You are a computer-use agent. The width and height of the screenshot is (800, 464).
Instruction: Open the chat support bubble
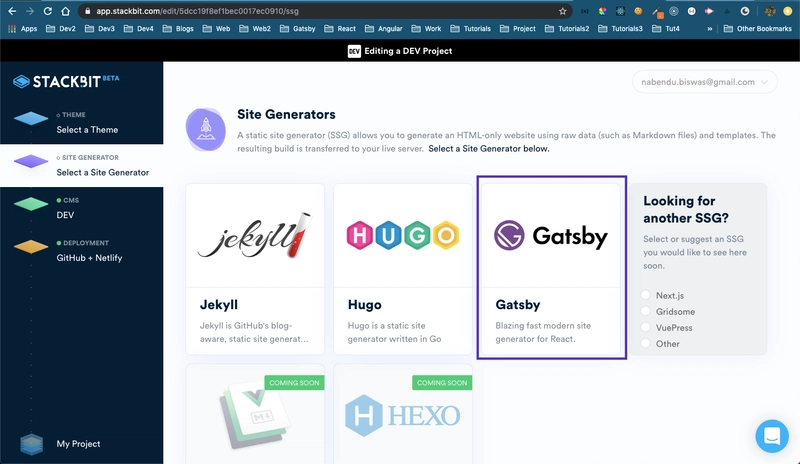772,436
